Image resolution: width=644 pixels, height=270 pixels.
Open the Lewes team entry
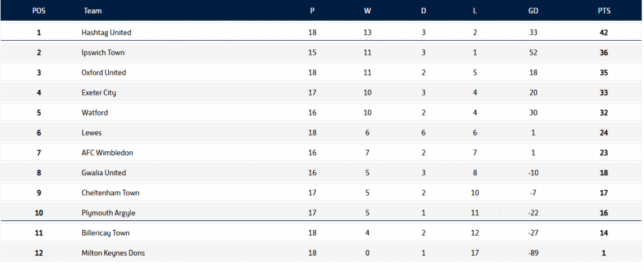(92, 133)
